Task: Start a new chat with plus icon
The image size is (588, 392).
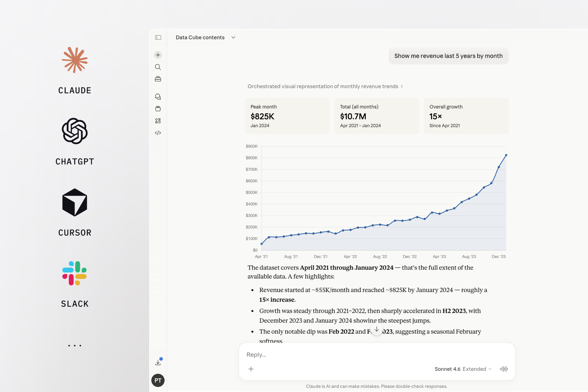Action: point(158,55)
